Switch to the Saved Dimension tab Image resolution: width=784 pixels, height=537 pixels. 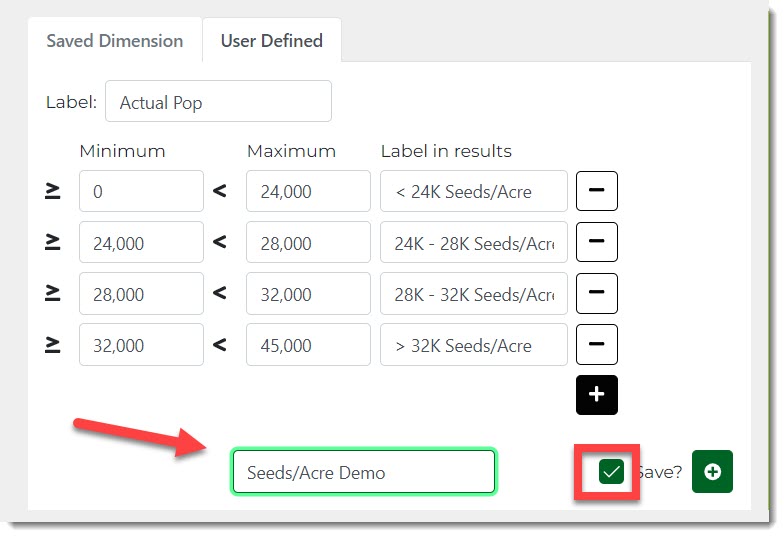click(x=115, y=41)
